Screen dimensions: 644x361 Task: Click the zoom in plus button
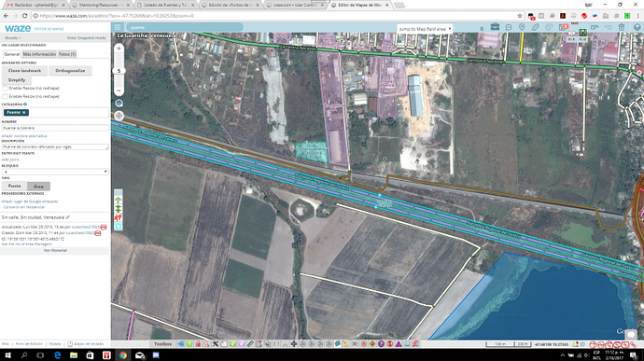pyautogui.click(x=119, y=49)
